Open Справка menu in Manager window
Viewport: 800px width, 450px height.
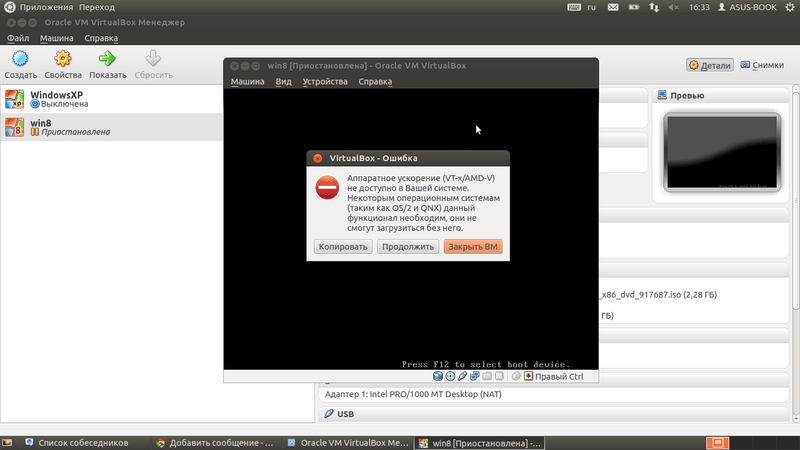click(101, 38)
